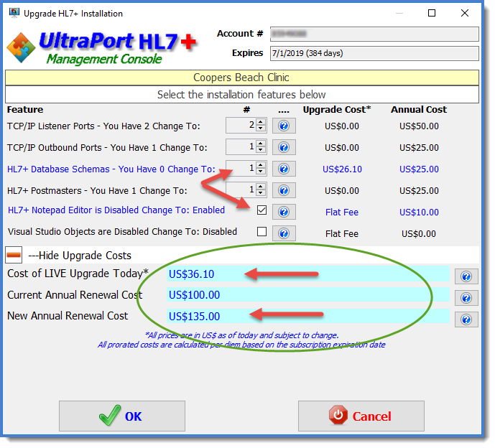The width and height of the screenshot is (495, 448).
Task: Click the US$10.00 Notepad Editor annual cost
Action: click(419, 212)
